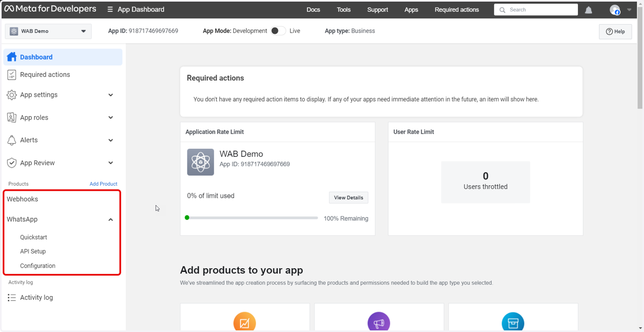This screenshot has width=644, height=332.
Task: Open Apps in the top navigation
Action: click(412, 10)
